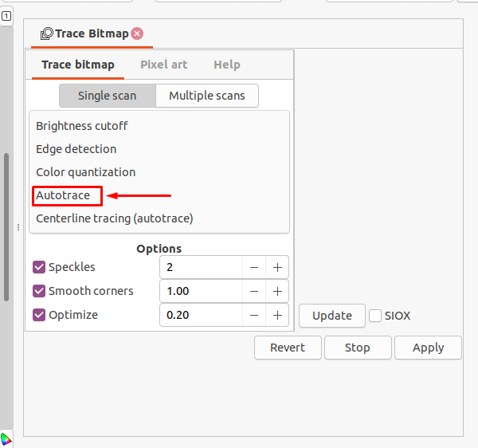The height and width of the screenshot is (448, 478).
Task: Click the Update preview button
Action: (x=331, y=316)
